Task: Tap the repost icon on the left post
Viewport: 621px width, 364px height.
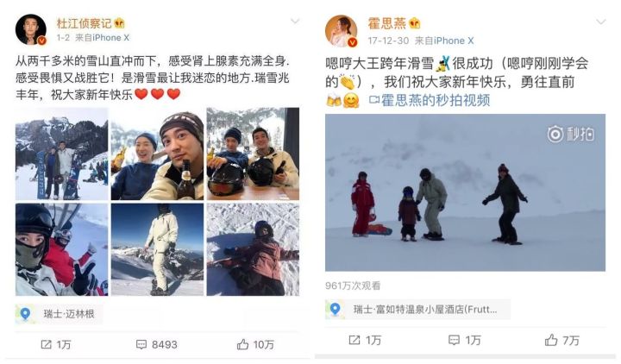Action: 47,344
